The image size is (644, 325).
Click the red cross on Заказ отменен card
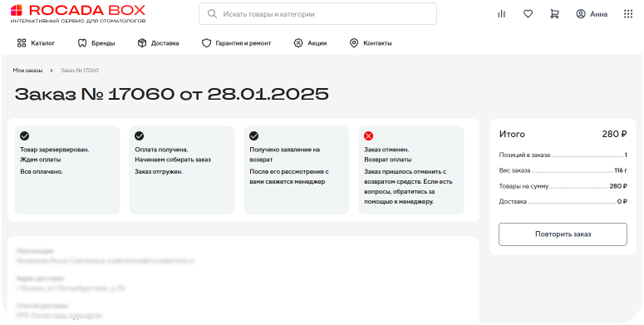point(368,136)
